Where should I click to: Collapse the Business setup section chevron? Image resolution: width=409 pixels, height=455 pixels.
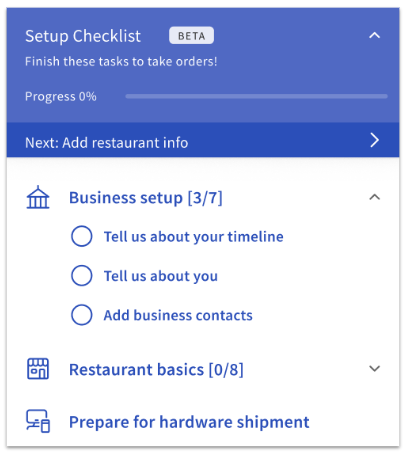pos(375,197)
